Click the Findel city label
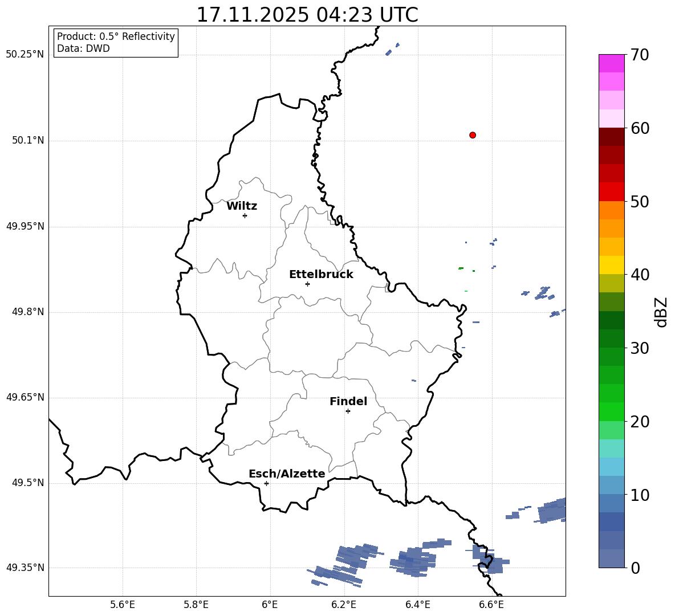The height and width of the screenshot is (616, 675). (x=348, y=401)
